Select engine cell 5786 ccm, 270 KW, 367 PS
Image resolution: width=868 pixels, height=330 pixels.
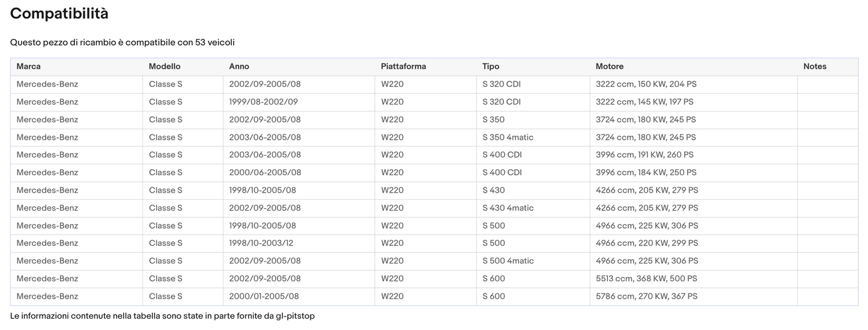click(x=646, y=296)
